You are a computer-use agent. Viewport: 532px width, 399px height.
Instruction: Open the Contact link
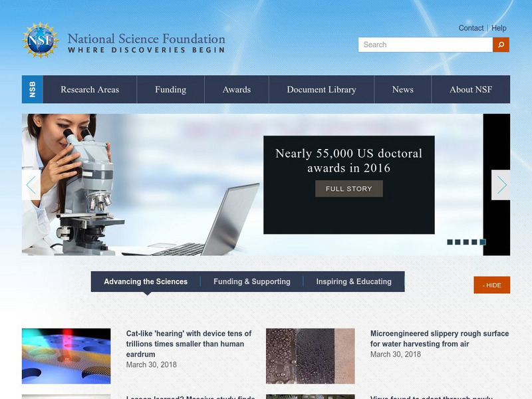(471, 28)
